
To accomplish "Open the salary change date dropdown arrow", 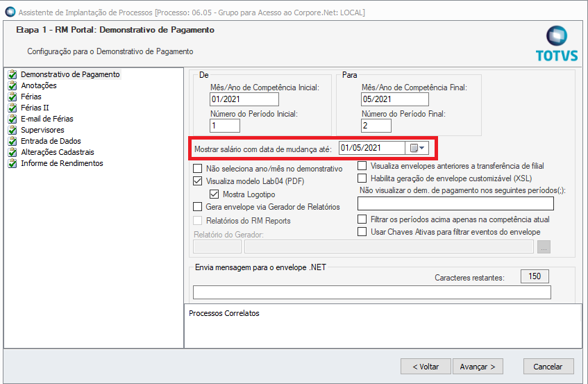I will [422, 148].
